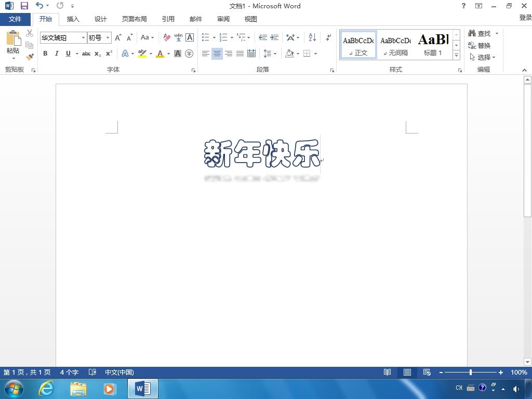
Task: Open Find (查找) with the binoculars
Action: point(480,33)
